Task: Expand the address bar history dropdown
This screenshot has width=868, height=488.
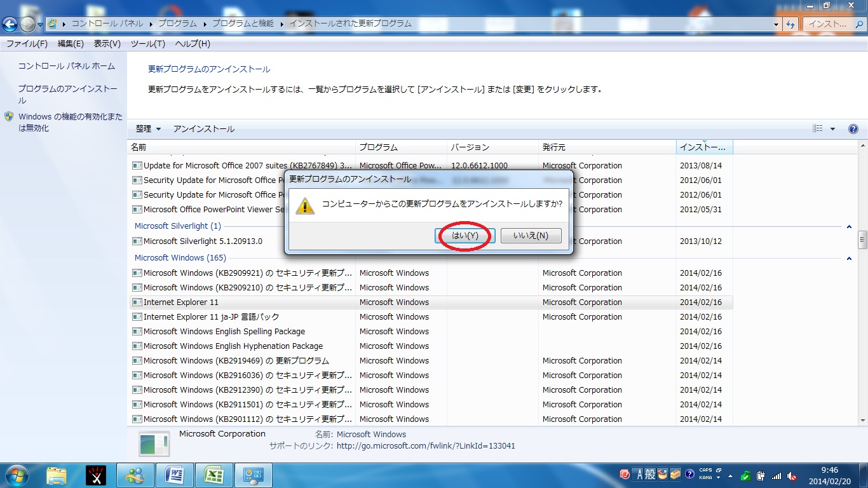Action: [x=776, y=24]
